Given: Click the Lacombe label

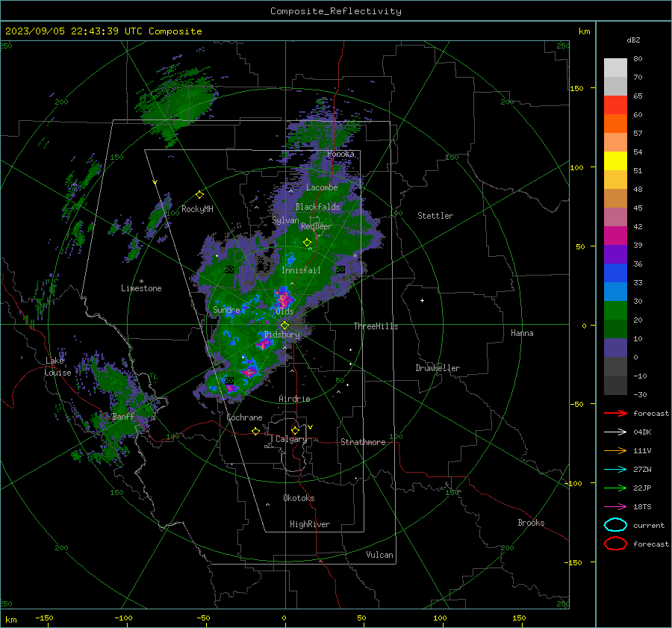Looking at the screenshot, I should pos(322,187).
